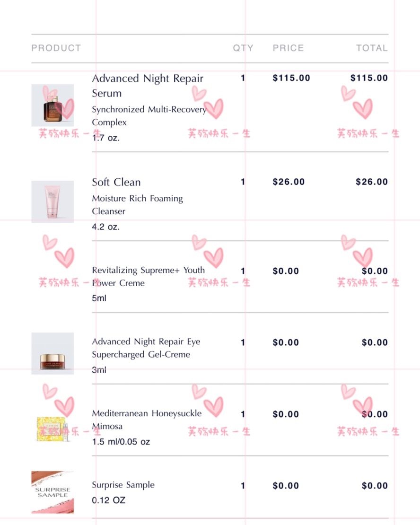This screenshot has width=420, height=525.
Task: Select the 1.7 oz. size text
Action: click(106, 138)
